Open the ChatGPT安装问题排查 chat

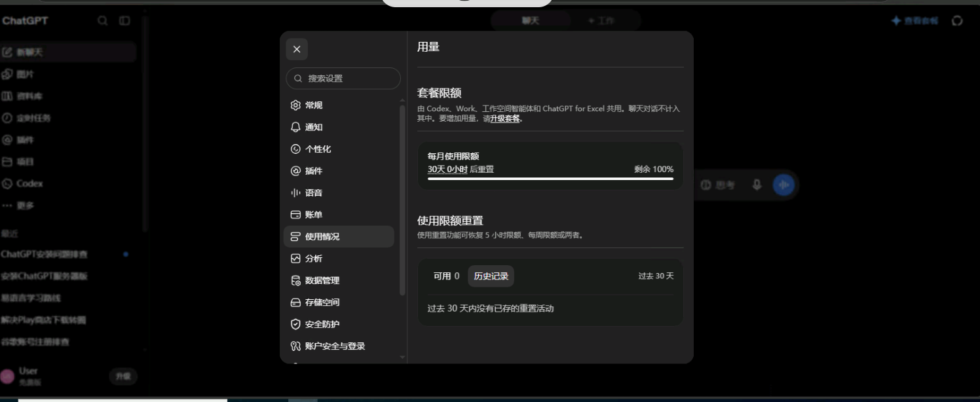click(x=68, y=254)
